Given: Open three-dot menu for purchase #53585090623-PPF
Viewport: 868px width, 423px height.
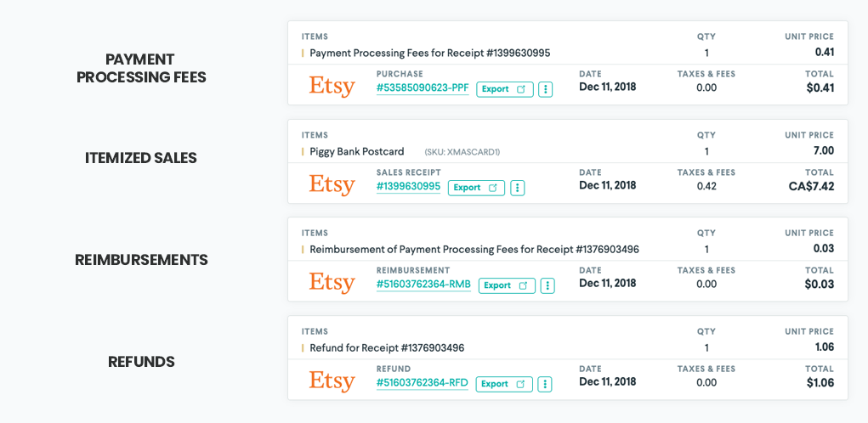Looking at the screenshot, I should coord(546,89).
